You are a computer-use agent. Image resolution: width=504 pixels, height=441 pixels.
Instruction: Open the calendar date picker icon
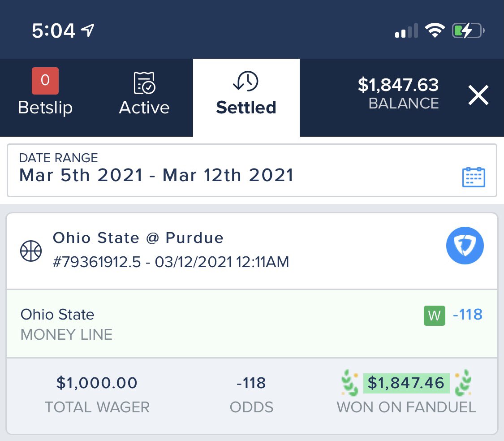[474, 177]
